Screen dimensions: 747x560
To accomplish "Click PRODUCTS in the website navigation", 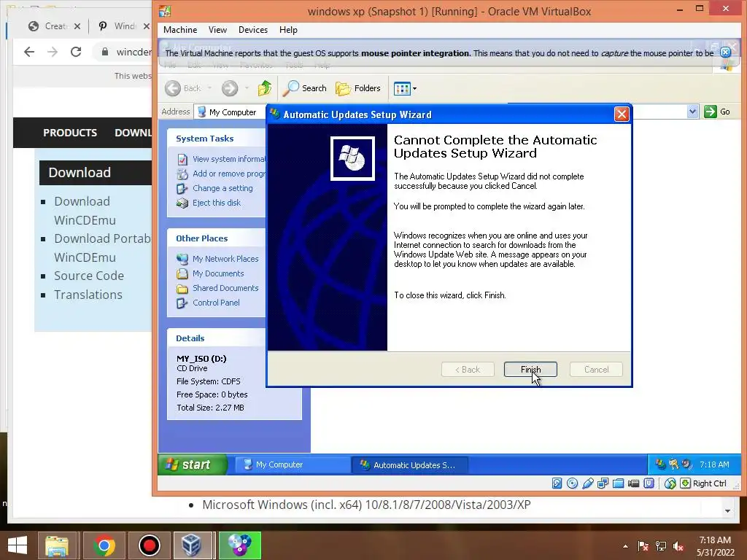I will (x=70, y=133).
